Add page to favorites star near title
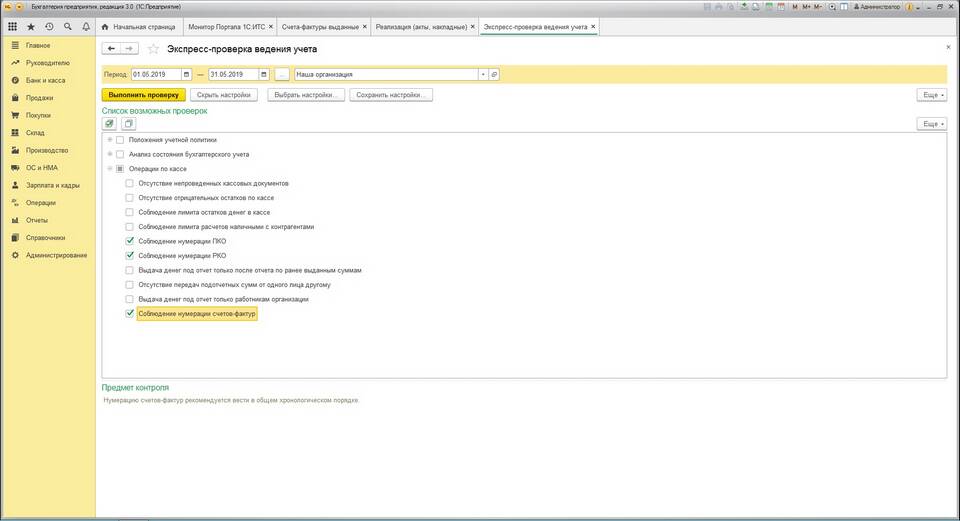960x521 pixels. point(153,49)
